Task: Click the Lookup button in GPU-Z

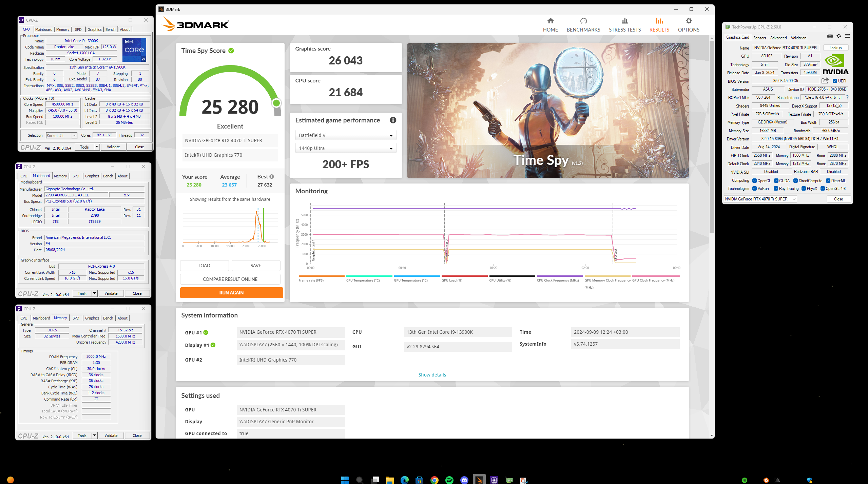Action: coord(835,48)
